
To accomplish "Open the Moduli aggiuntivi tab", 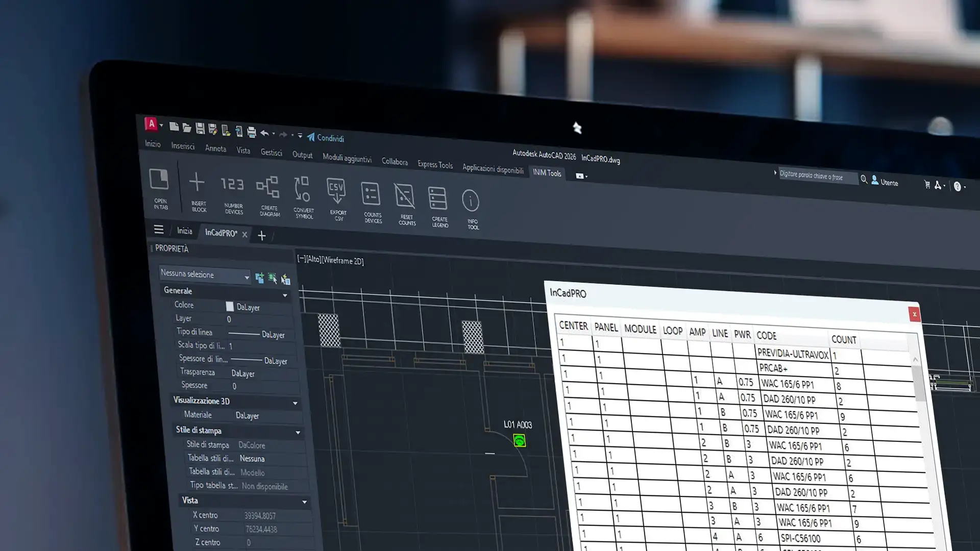I will (347, 158).
